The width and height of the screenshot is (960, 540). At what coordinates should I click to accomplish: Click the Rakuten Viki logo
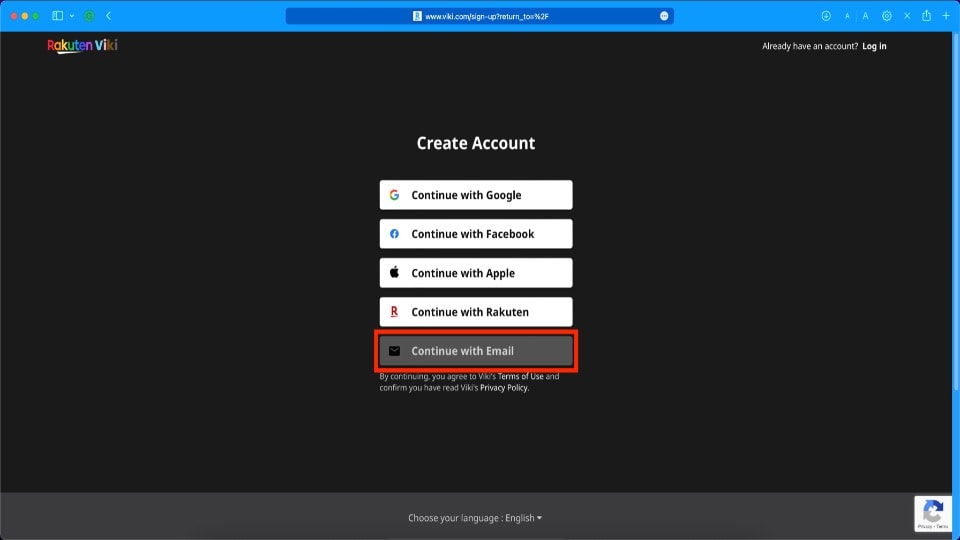click(82, 46)
